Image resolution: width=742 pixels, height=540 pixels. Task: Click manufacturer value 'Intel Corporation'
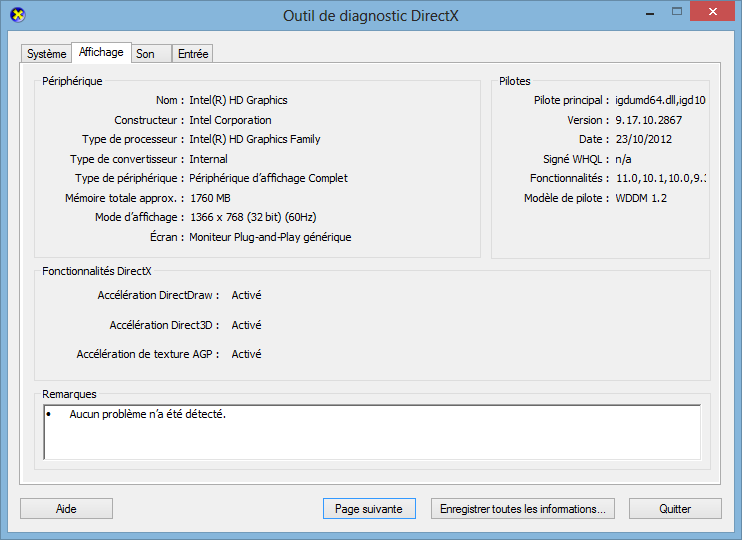tap(230, 120)
